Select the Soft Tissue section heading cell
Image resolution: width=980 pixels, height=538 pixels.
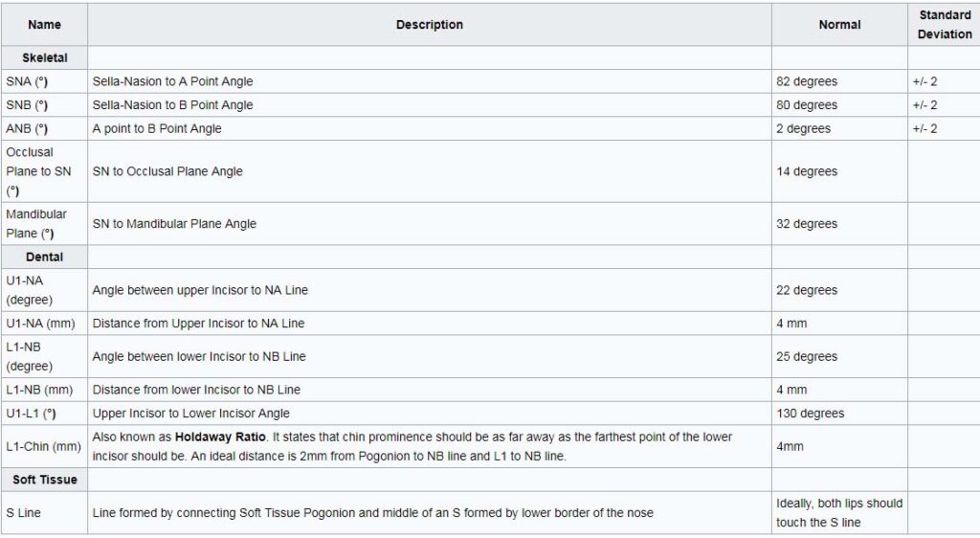tap(44, 479)
